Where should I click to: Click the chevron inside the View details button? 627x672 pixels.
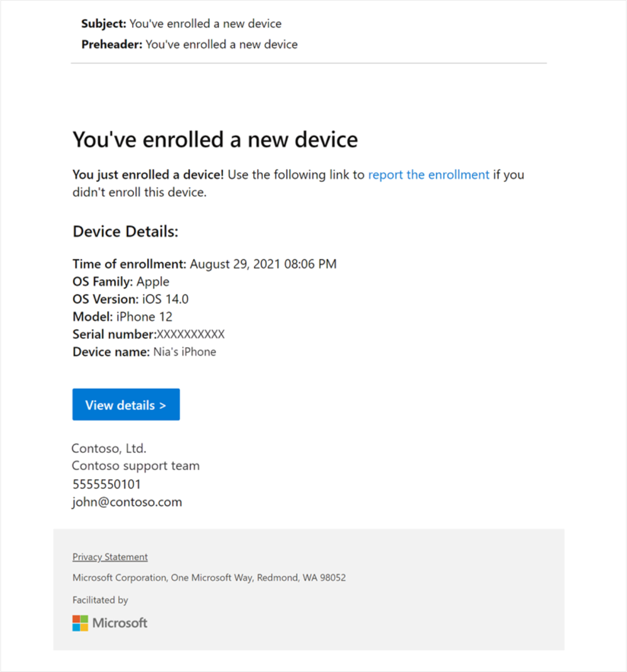click(x=162, y=405)
